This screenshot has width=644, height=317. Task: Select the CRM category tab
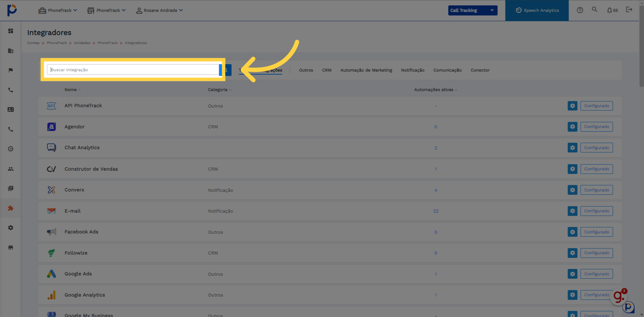pos(327,70)
